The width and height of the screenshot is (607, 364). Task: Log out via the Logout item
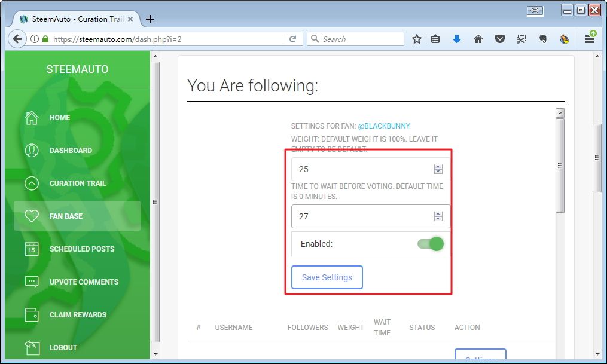(x=77, y=347)
